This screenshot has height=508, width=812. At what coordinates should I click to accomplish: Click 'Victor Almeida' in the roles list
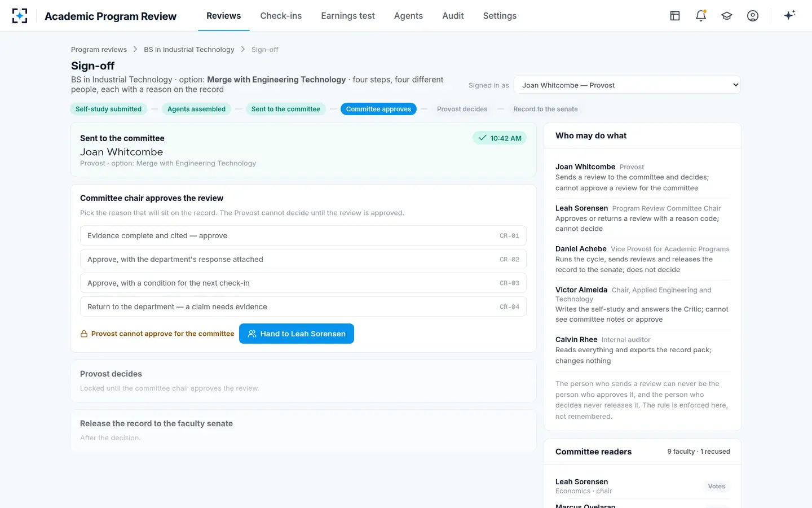pos(581,290)
